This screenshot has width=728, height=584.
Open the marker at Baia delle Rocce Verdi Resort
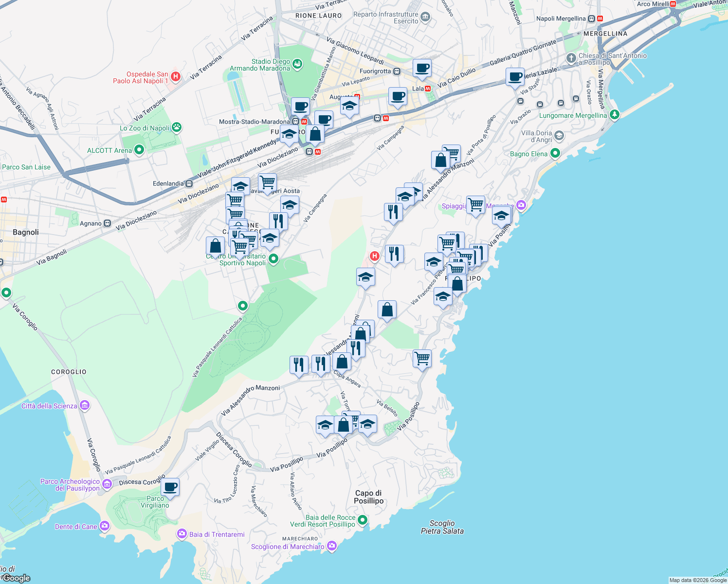(362, 520)
